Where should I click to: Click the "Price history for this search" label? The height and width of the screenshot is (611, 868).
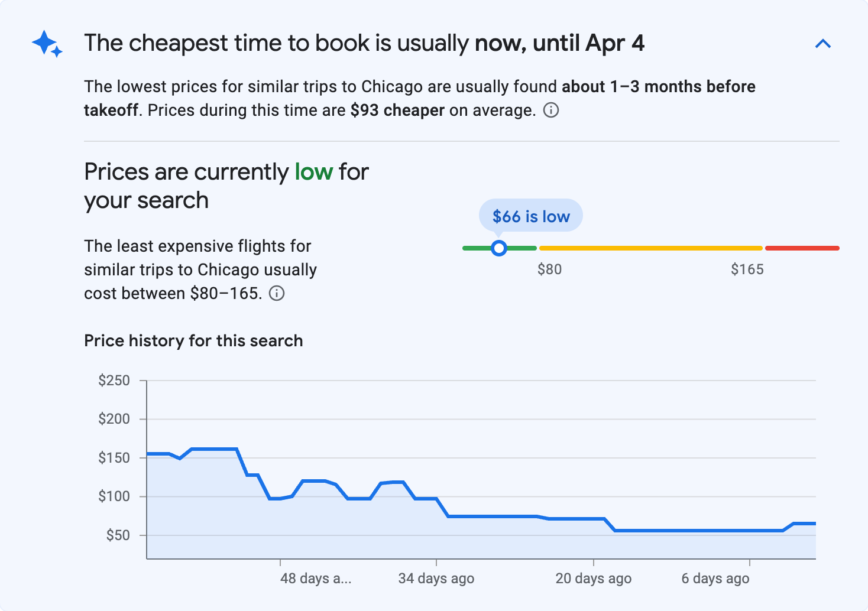193,340
